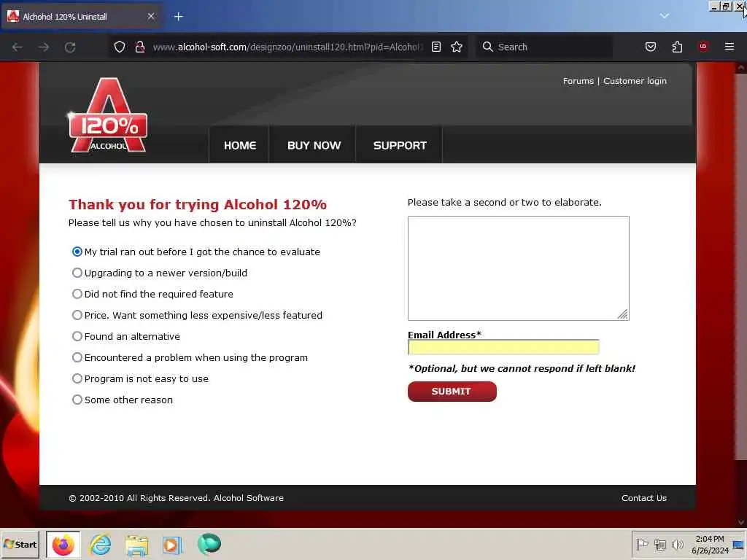This screenshot has height=560, width=747.
Task: Open tracking protection shield icon
Action: click(120, 47)
